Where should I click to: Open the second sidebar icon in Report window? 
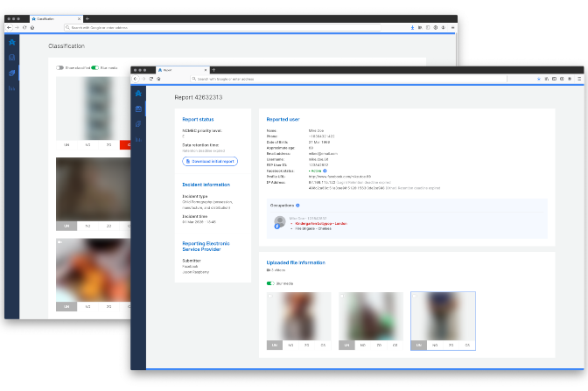coord(138,108)
